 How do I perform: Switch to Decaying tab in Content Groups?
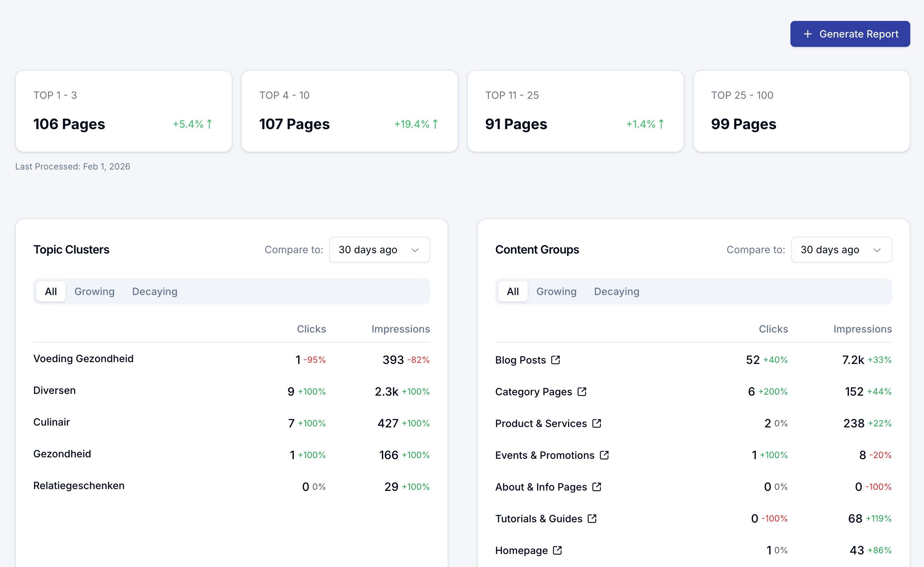tap(617, 291)
